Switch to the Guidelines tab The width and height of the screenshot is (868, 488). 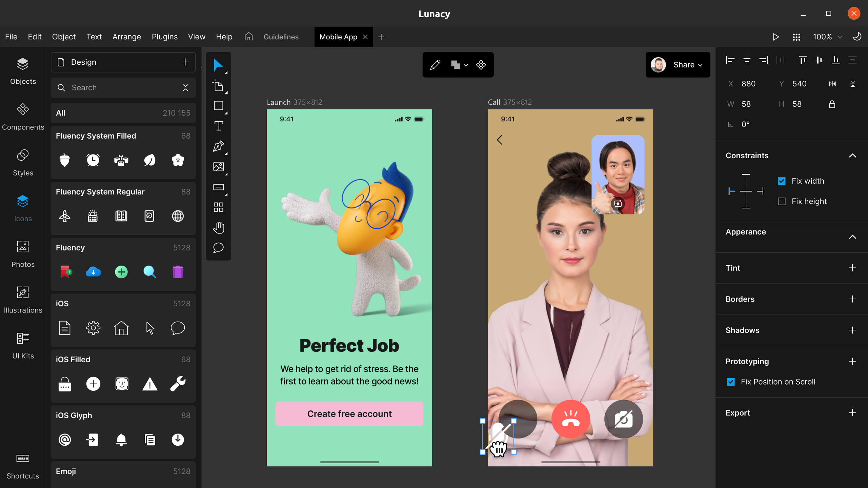[x=281, y=37]
